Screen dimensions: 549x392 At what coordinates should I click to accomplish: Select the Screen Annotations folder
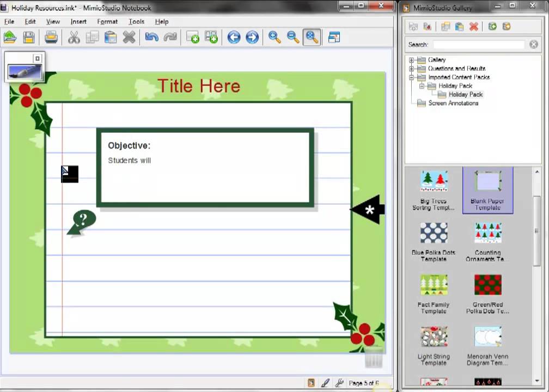pos(453,103)
